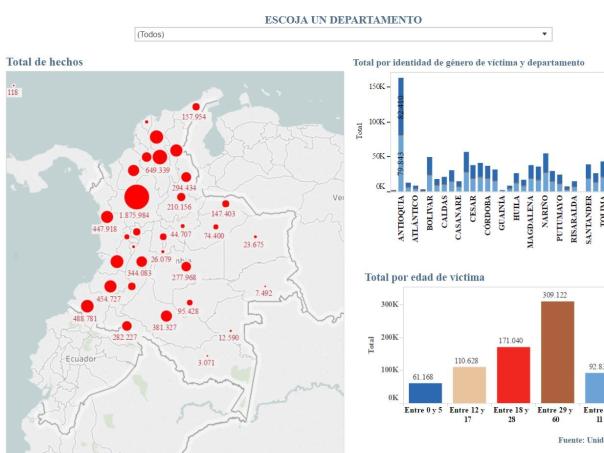Select the map bubble labeled 157.954

pos(196,106)
